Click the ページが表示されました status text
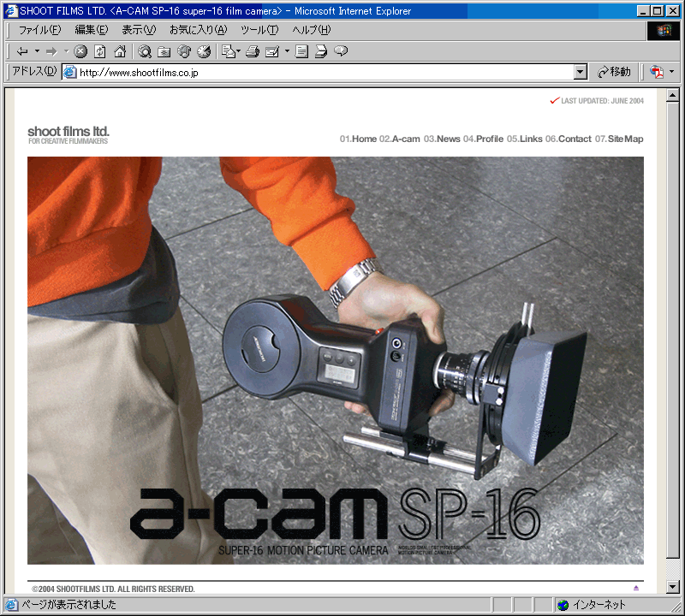This screenshot has height=616, width=685. pos(69,605)
